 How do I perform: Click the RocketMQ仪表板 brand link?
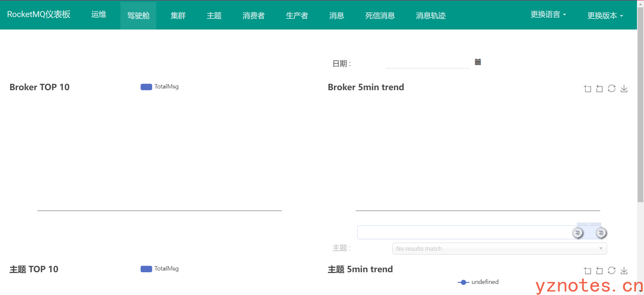(39, 14)
